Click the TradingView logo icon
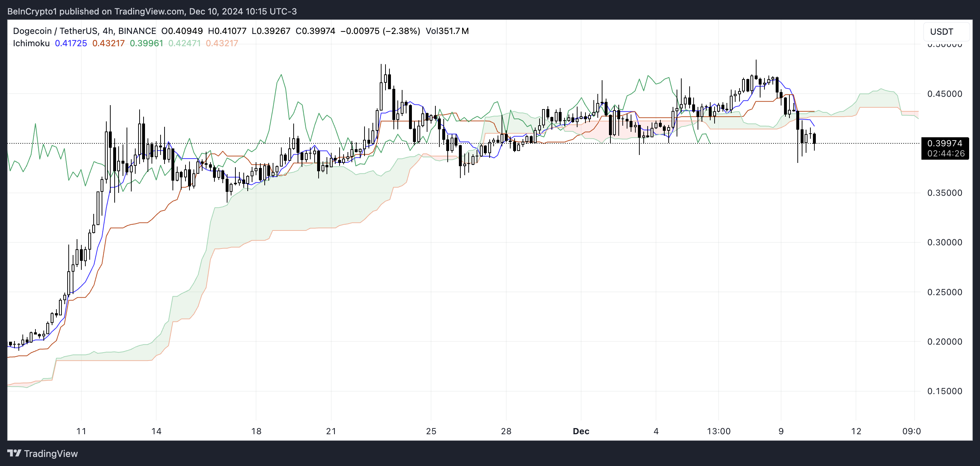Image resolution: width=980 pixels, height=466 pixels. coord(14,453)
